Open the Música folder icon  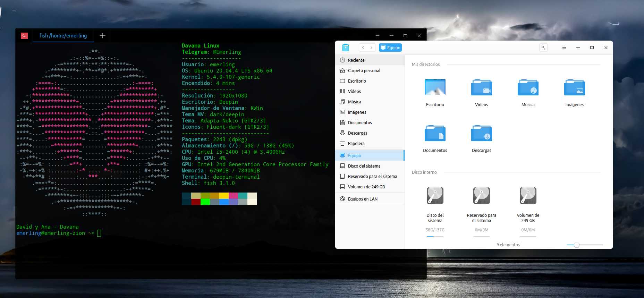(x=528, y=87)
